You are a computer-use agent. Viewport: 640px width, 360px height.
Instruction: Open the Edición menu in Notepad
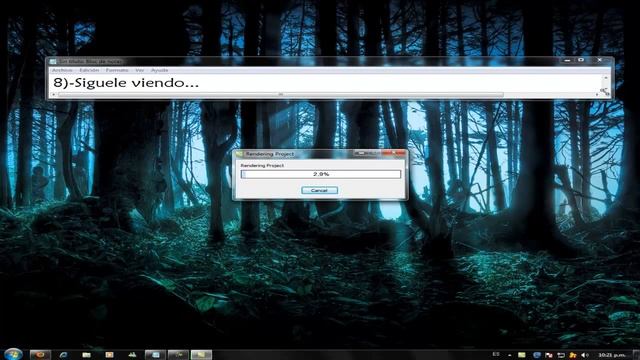pyautogui.click(x=89, y=70)
